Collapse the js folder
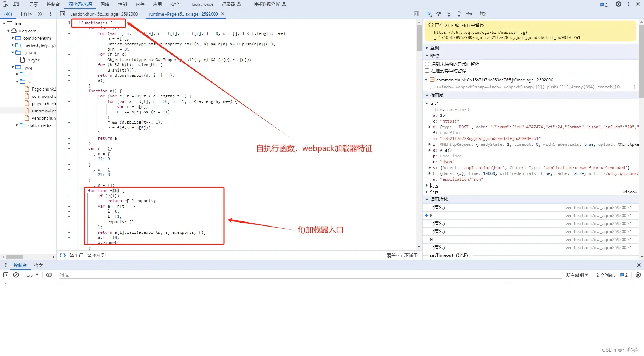The height and width of the screenshot is (356, 644). point(17,81)
